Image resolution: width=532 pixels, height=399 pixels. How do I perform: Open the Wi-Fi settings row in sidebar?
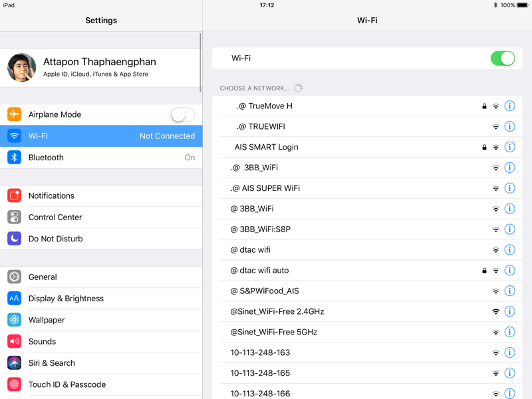click(x=101, y=136)
